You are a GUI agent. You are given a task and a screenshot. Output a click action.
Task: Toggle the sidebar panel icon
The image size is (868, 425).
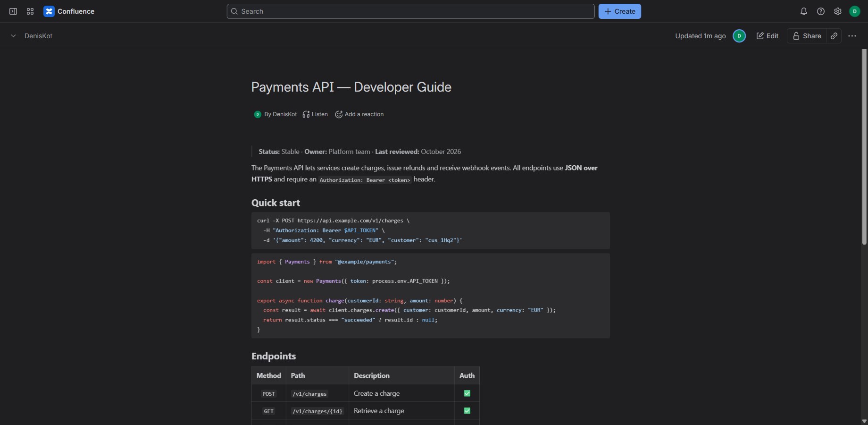(x=13, y=11)
